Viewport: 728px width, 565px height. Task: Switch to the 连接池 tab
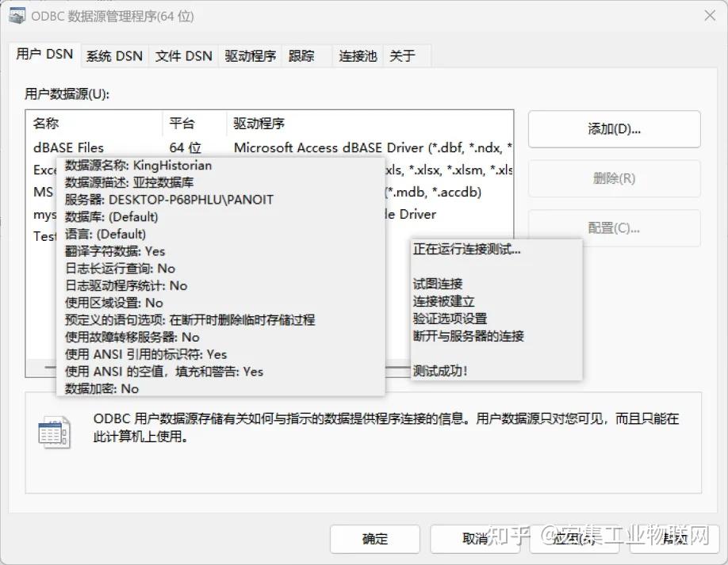pyautogui.click(x=358, y=56)
